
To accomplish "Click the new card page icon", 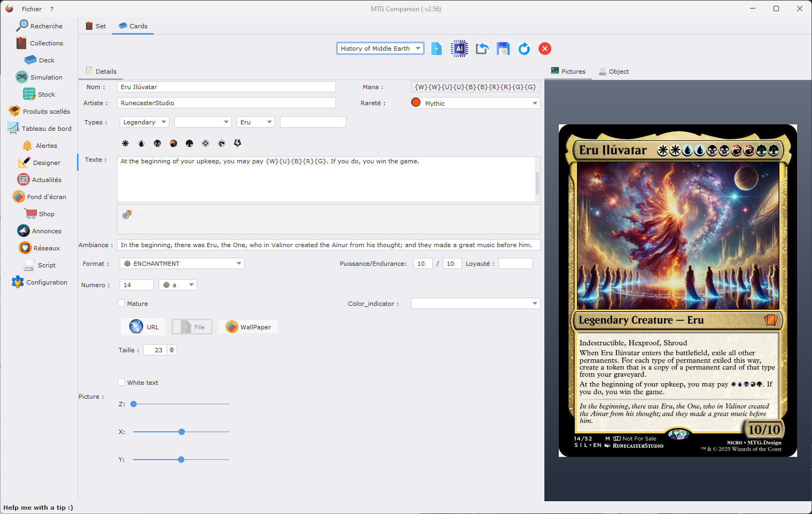I will coord(436,49).
